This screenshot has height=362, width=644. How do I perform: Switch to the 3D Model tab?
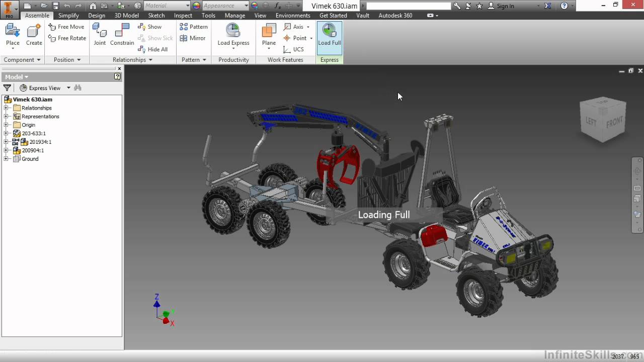coord(126,16)
